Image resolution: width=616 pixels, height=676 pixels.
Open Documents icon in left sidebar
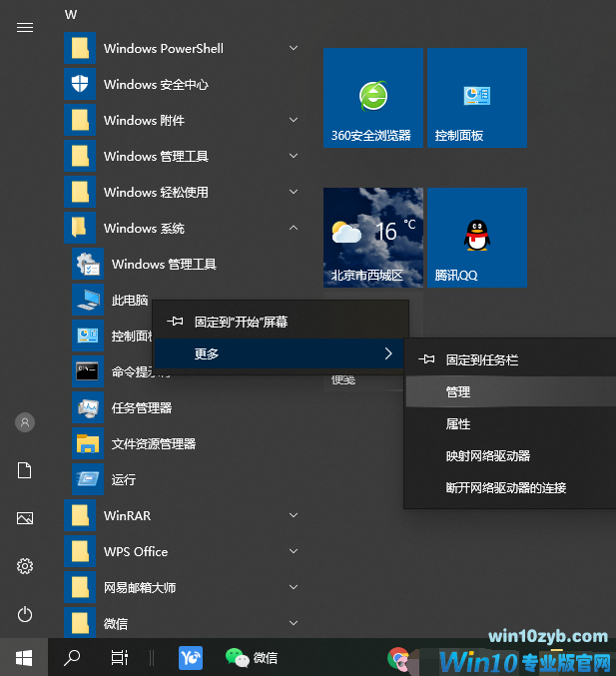coord(25,470)
